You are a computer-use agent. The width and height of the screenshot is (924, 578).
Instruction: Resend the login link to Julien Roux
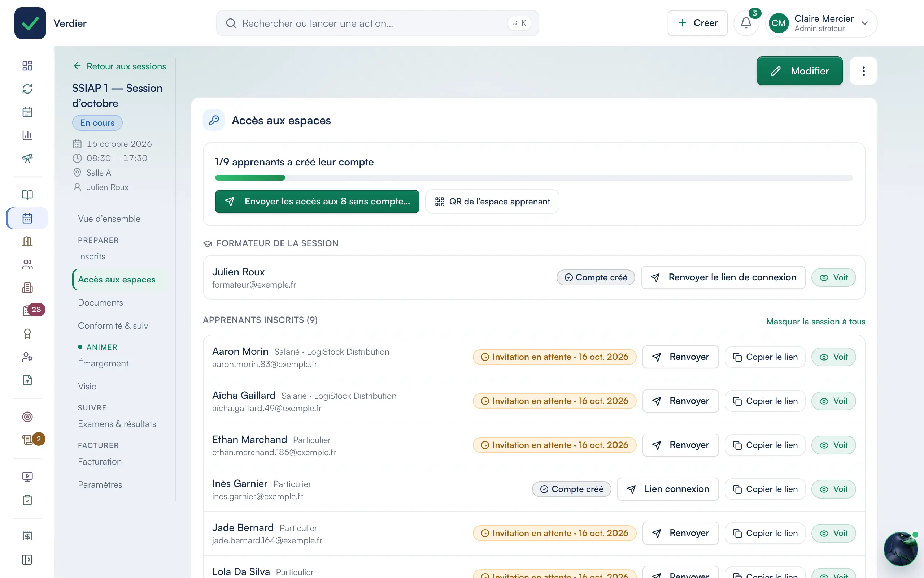coord(723,277)
